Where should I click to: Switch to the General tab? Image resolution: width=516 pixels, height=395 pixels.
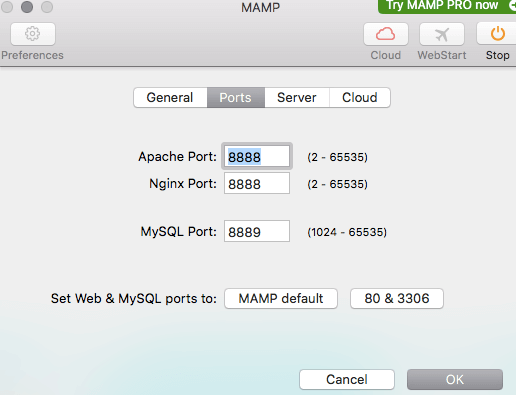(x=170, y=98)
